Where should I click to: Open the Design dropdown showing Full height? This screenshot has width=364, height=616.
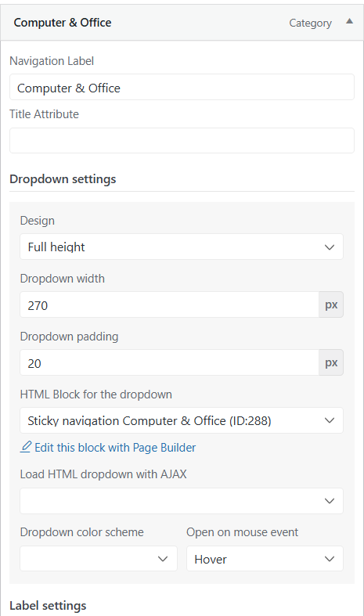(x=182, y=247)
